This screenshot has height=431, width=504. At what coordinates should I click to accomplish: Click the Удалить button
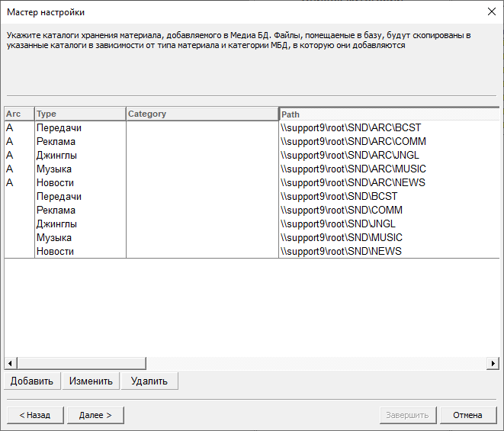[149, 381]
